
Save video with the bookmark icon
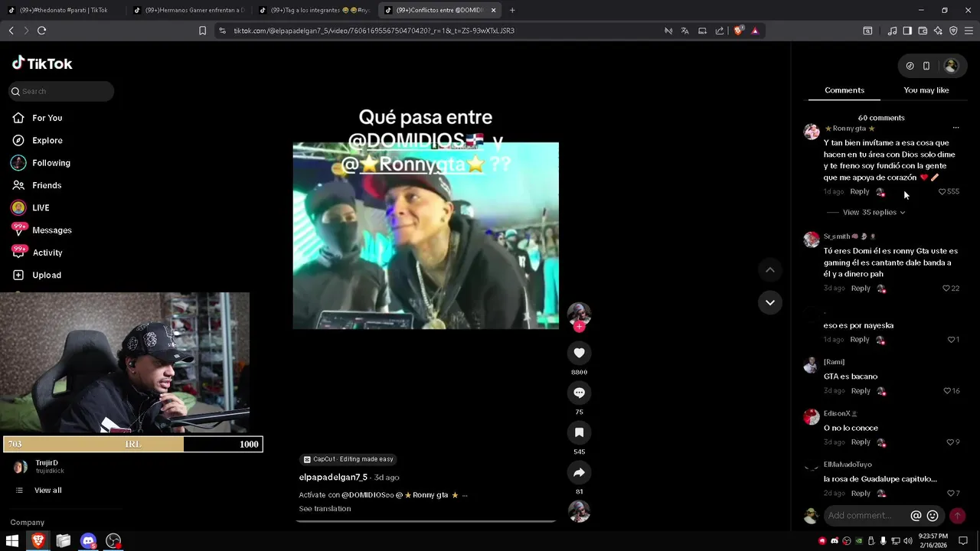pyautogui.click(x=579, y=432)
